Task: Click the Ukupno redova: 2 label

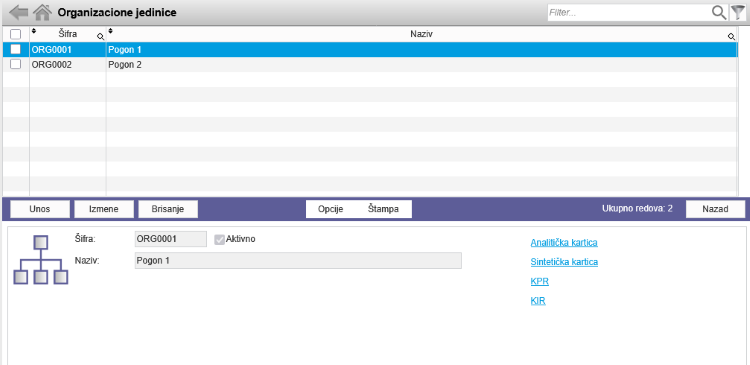Action: coord(638,209)
